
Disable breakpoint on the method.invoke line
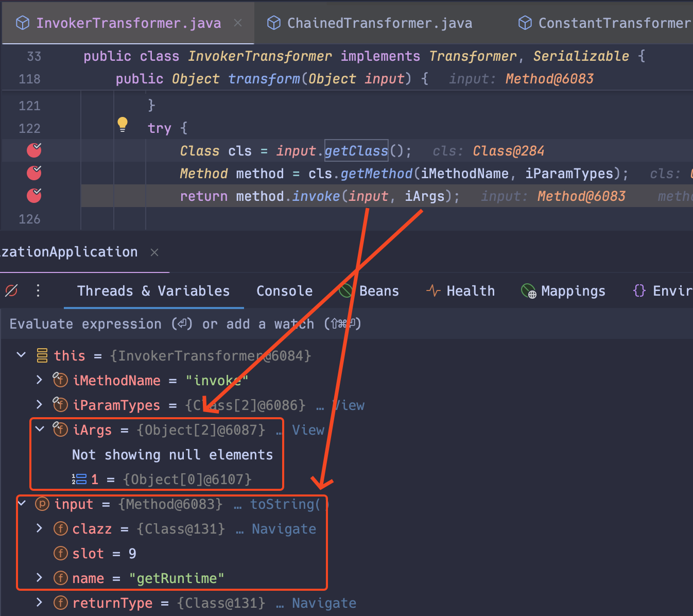(33, 196)
